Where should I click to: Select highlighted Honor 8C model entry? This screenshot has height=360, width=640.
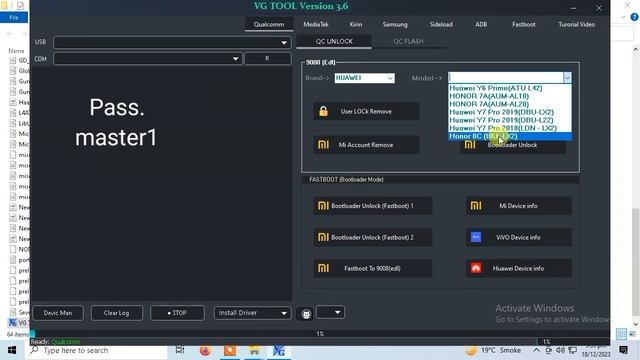(x=510, y=136)
